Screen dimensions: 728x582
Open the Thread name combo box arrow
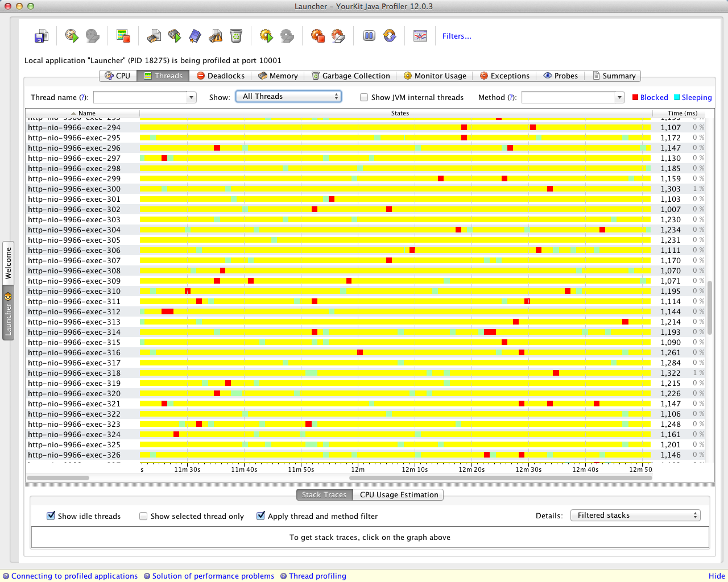click(x=191, y=97)
